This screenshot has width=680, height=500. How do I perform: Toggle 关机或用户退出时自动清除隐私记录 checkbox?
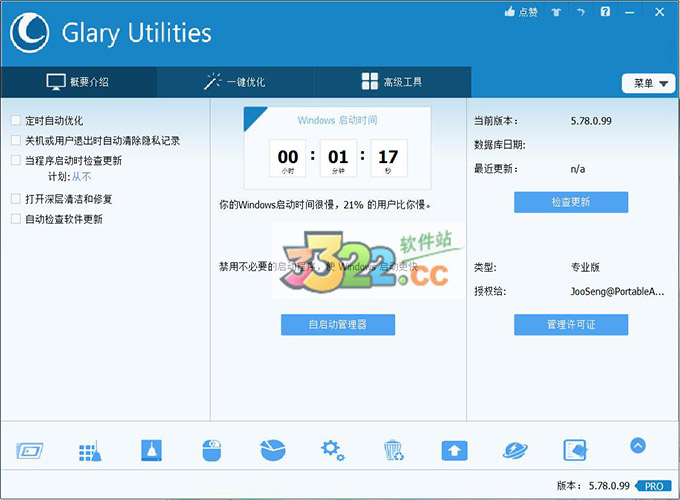[x=16, y=140]
